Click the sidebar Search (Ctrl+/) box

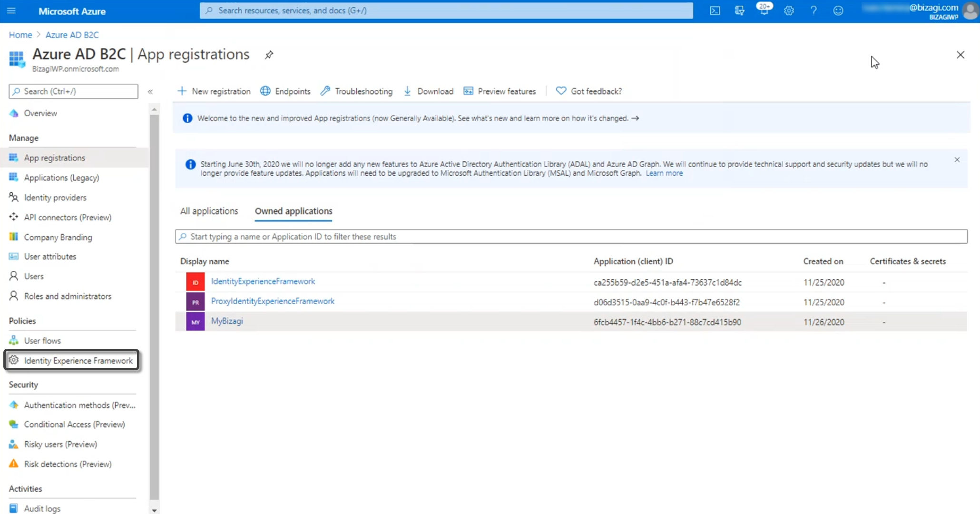(73, 91)
